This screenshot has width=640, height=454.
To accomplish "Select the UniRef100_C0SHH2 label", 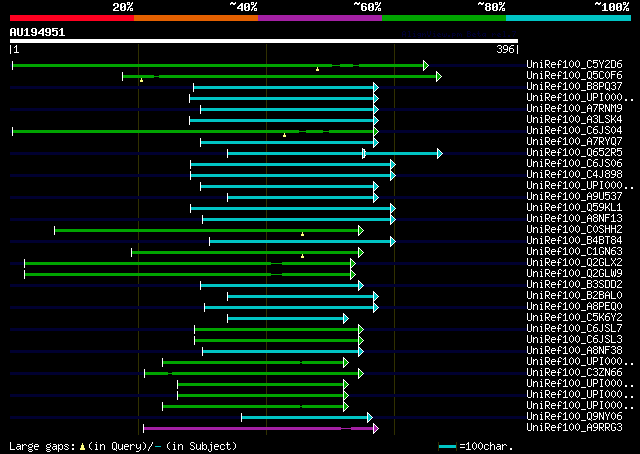I will pos(574,229).
